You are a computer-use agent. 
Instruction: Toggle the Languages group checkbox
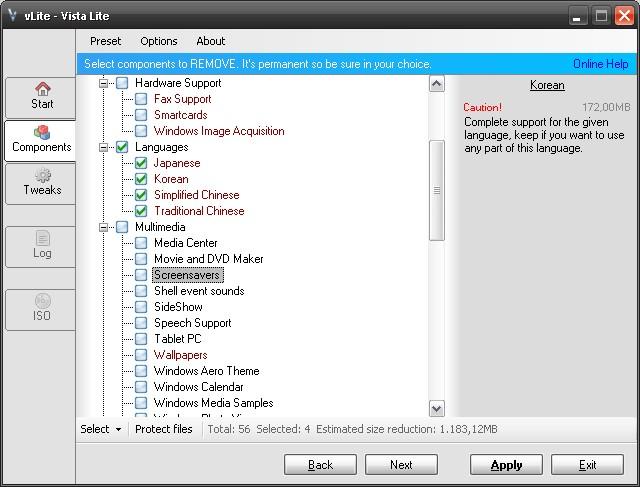pyautogui.click(x=122, y=147)
